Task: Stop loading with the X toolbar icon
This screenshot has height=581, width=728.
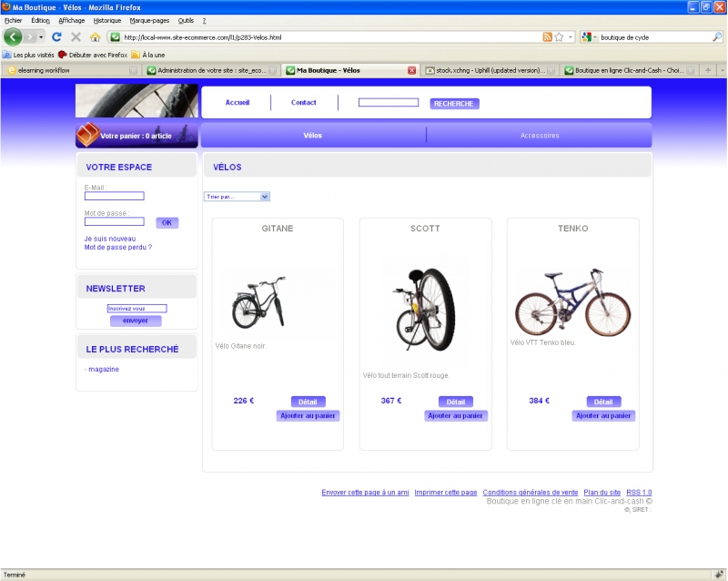Action: [x=76, y=37]
